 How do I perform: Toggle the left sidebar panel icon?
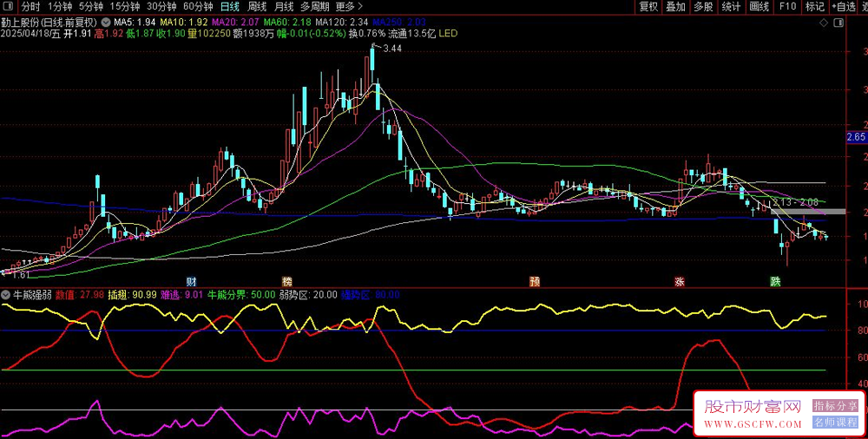(x=10, y=7)
